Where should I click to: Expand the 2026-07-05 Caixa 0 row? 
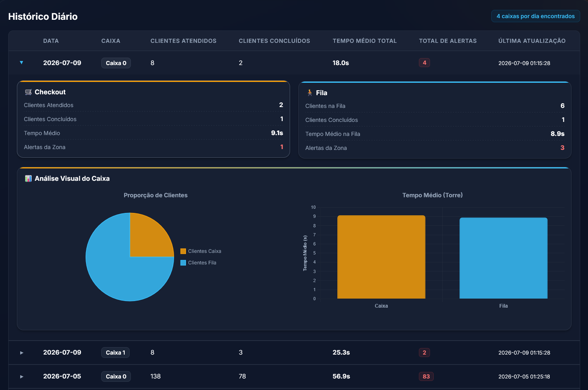coord(21,376)
